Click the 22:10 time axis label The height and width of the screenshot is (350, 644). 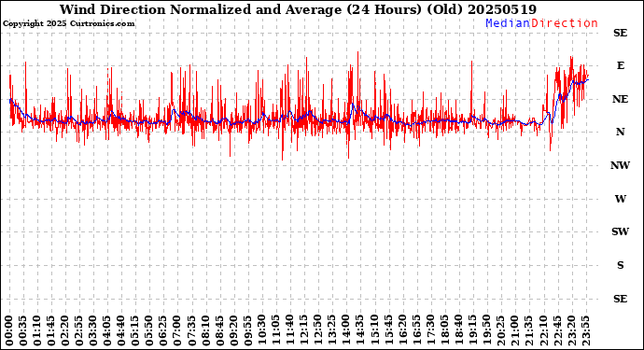[543, 331]
